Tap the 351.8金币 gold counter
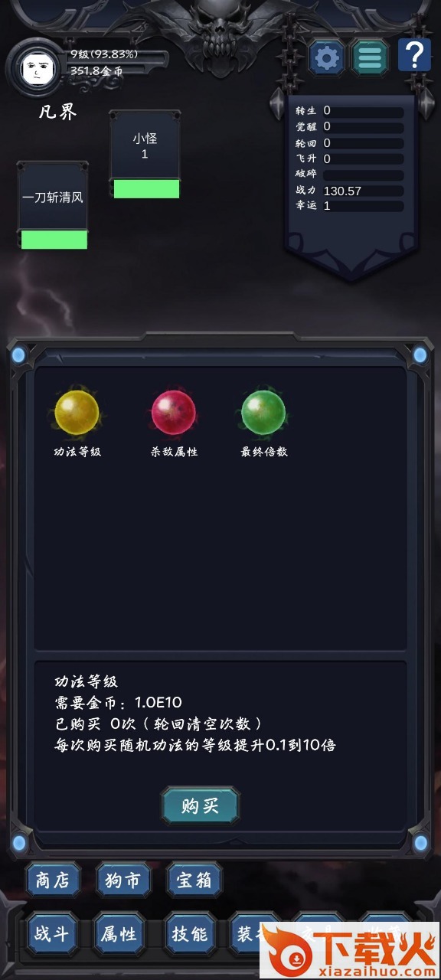 pos(96,70)
